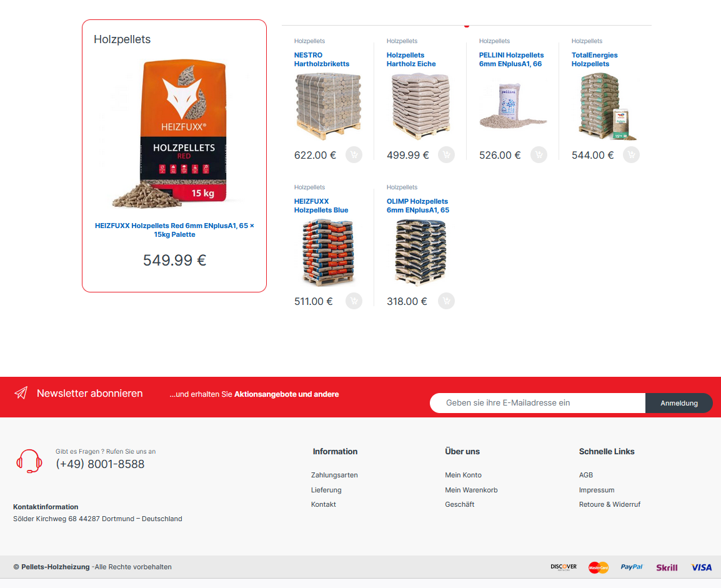Viewport: 721px width, 588px height.
Task: Open NESTRO Hartholzbriketts pallet image
Action: pyautogui.click(x=328, y=106)
